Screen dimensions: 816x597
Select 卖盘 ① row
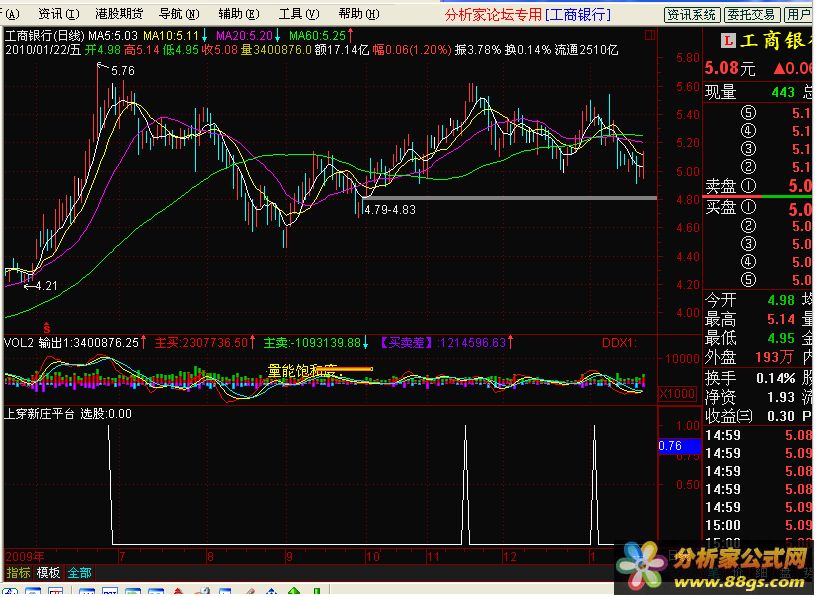pyautogui.click(x=759, y=186)
